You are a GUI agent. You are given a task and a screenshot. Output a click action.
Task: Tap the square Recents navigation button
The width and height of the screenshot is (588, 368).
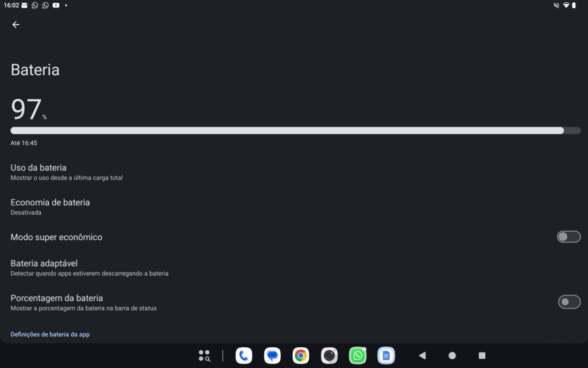[482, 356]
